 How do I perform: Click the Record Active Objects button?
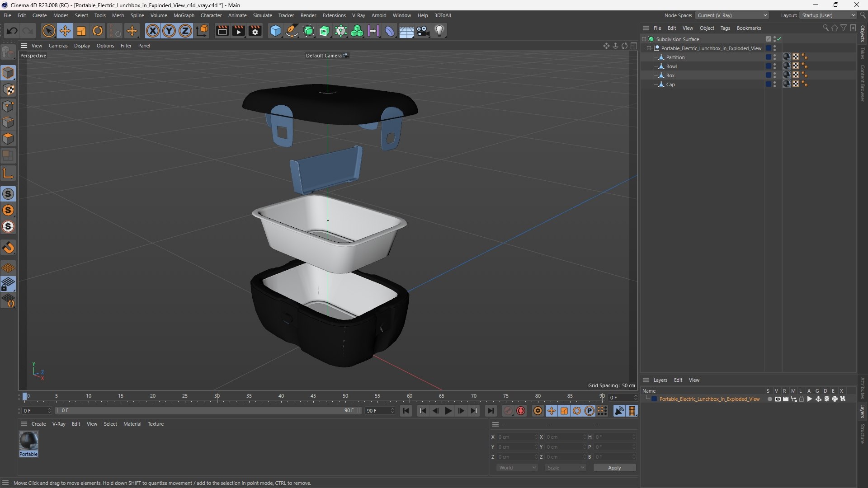pyautogui.click(x=508, y=411)
